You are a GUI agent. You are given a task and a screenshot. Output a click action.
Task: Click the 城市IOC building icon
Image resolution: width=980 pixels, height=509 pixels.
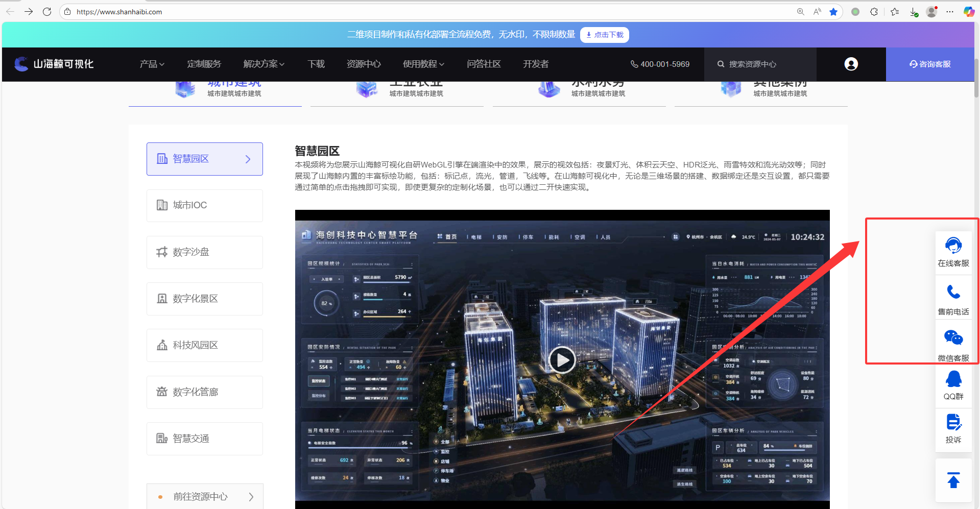point(162,205)
